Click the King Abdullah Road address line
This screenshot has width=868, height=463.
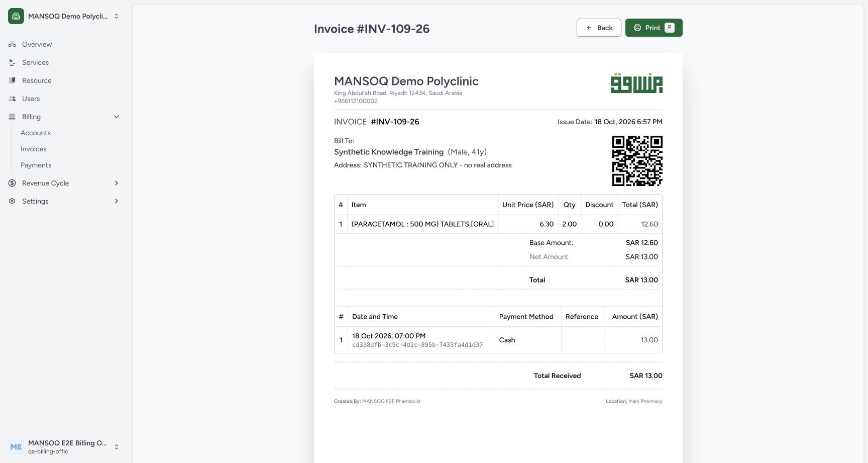tap(398, 93)
